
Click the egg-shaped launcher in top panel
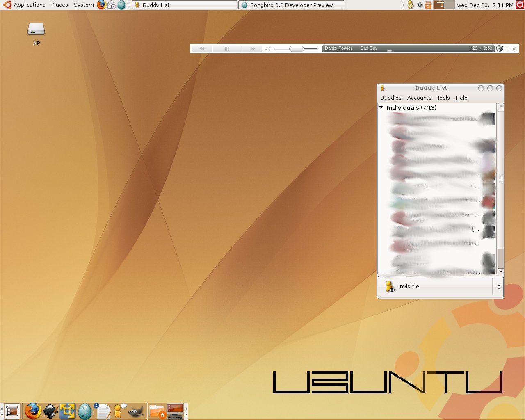pos(121,5)
